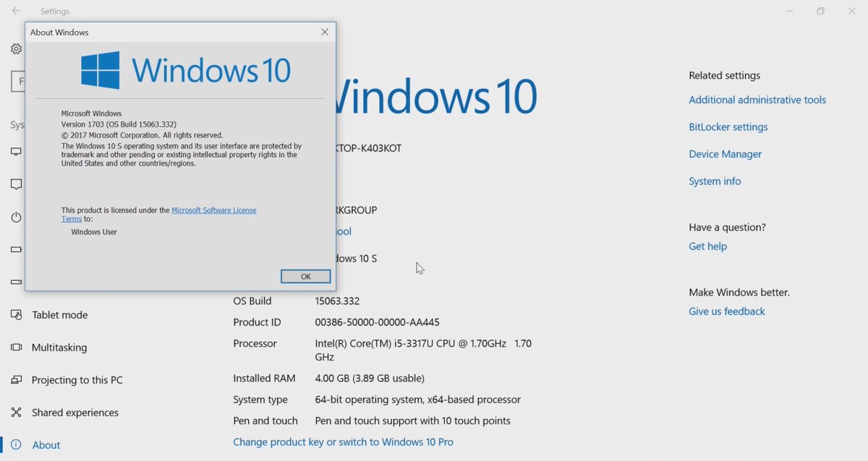Click Change product key or switch to Windows 10 Pro
Screen dimensions: 868x461
[x=343, y=441]
